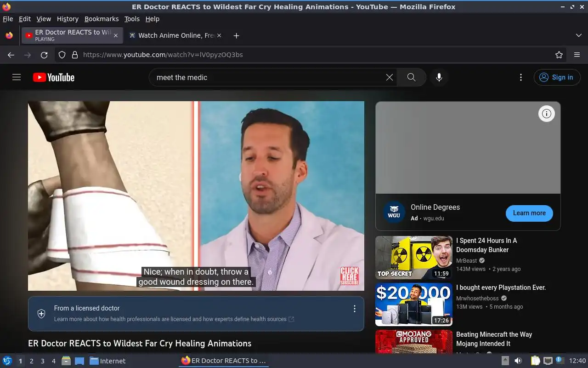Open the WGU advertiser logo
This screenshot has width=588, height=368.
(394, 213)
